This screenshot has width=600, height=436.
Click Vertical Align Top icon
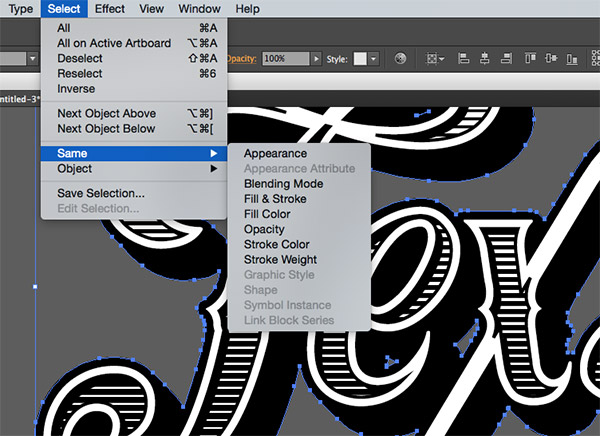pos(530,59)
